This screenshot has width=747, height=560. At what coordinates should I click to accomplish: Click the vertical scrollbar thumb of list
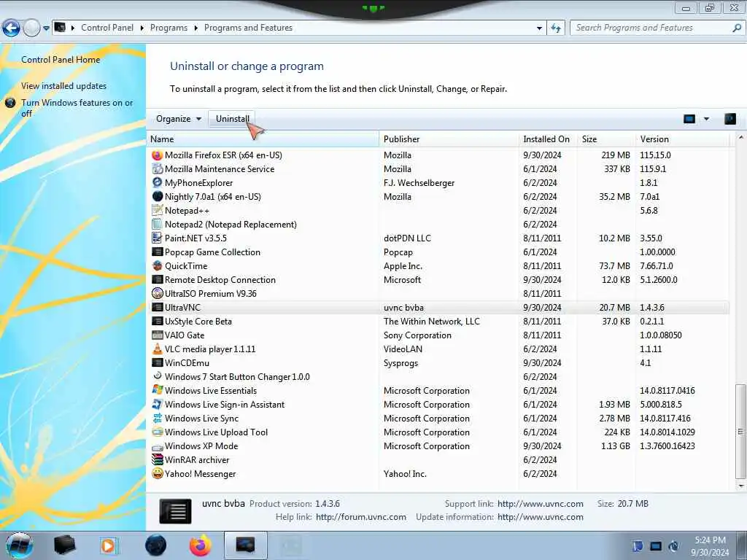(x=740, y=432)
